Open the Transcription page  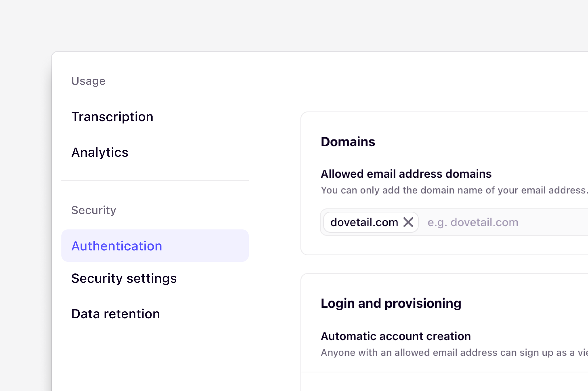112,117
